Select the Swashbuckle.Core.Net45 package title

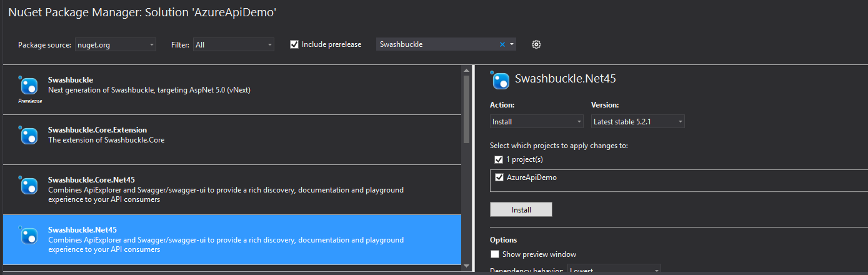pos(91,180)
